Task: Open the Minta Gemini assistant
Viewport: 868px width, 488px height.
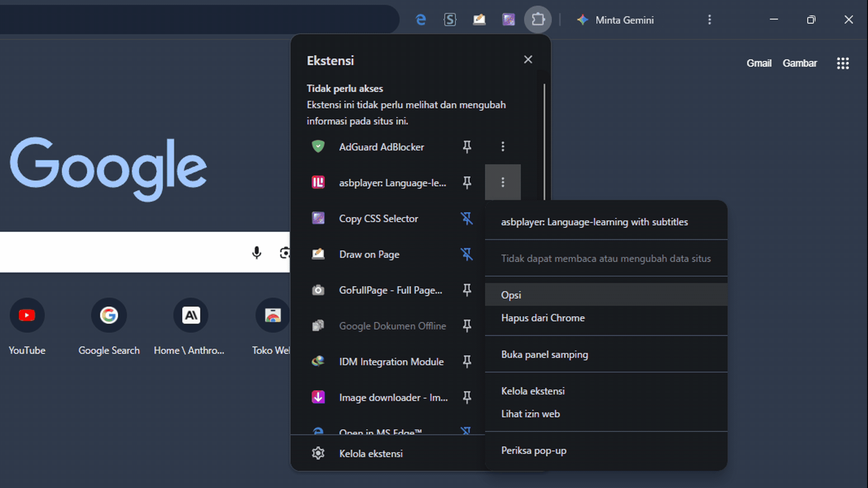Action: click(x=615, y=20)
